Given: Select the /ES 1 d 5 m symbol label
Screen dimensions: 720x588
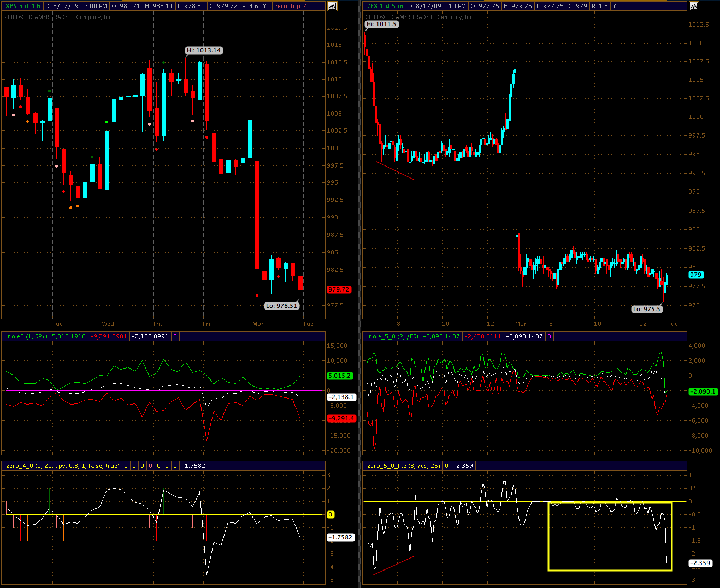Looking at the screenshot, I should [386, 6].
